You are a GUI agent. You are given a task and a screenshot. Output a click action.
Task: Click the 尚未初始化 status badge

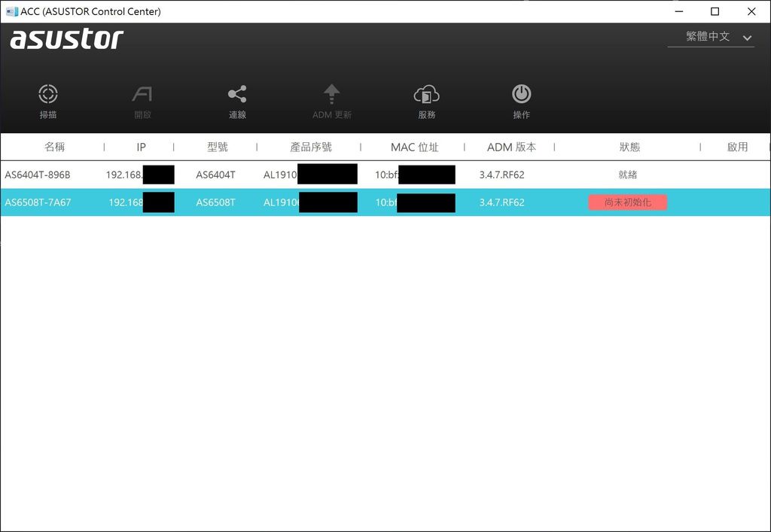[x=628, y=202]
